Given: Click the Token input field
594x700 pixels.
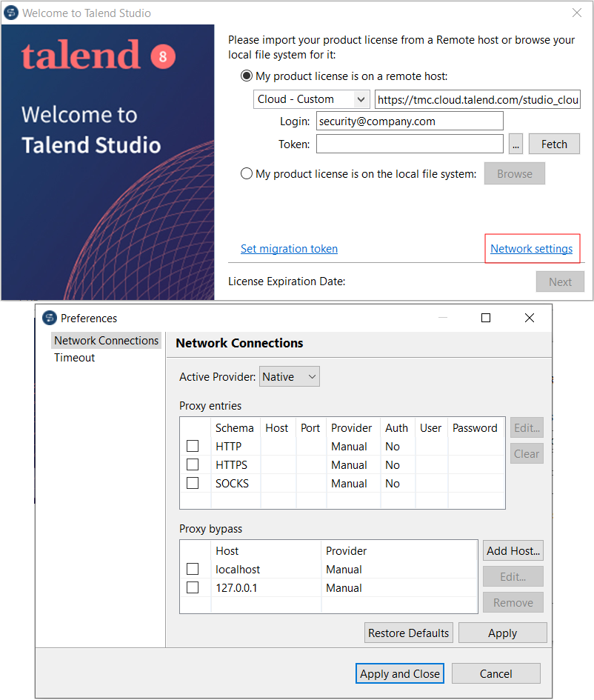Looking at the screenshot, I should click(410, 144).
